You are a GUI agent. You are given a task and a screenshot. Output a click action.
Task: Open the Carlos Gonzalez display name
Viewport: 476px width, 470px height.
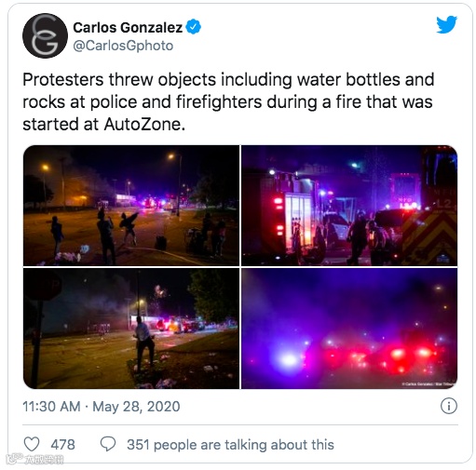tap(128, 27)
